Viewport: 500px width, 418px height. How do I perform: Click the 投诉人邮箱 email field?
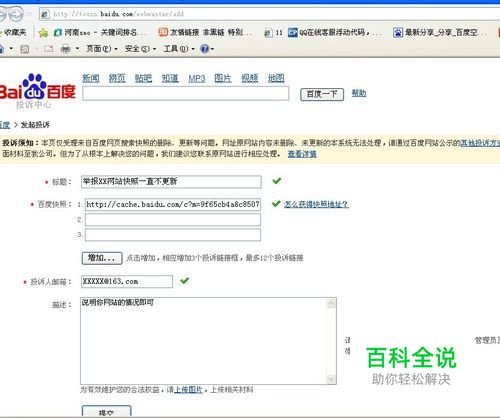click(x=127, y=281)
